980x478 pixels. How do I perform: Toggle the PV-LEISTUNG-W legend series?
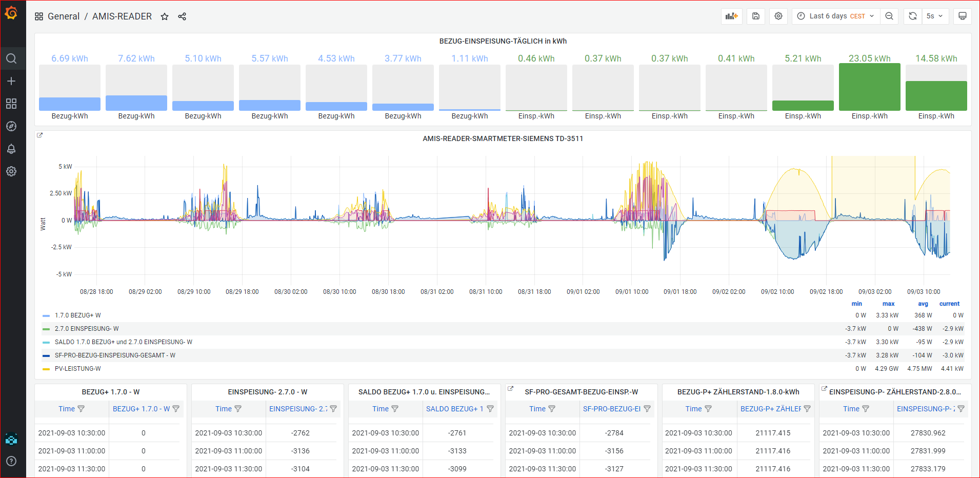click(x=78, y=369)
